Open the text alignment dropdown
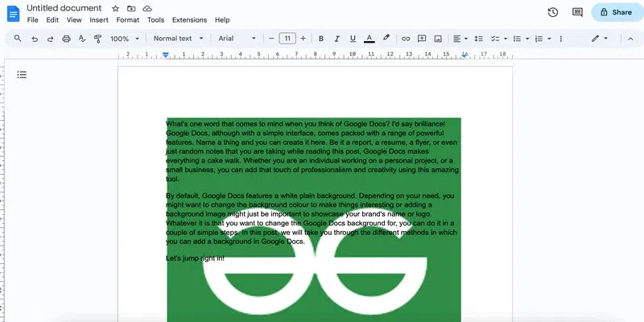This screenshot has height=322, width=644. click(460, 39)
